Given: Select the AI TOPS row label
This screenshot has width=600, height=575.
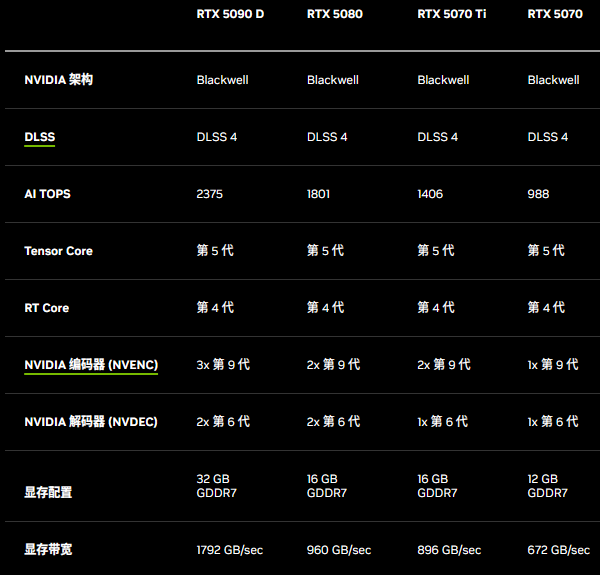Looking at the screenshot, I should 47,194.
